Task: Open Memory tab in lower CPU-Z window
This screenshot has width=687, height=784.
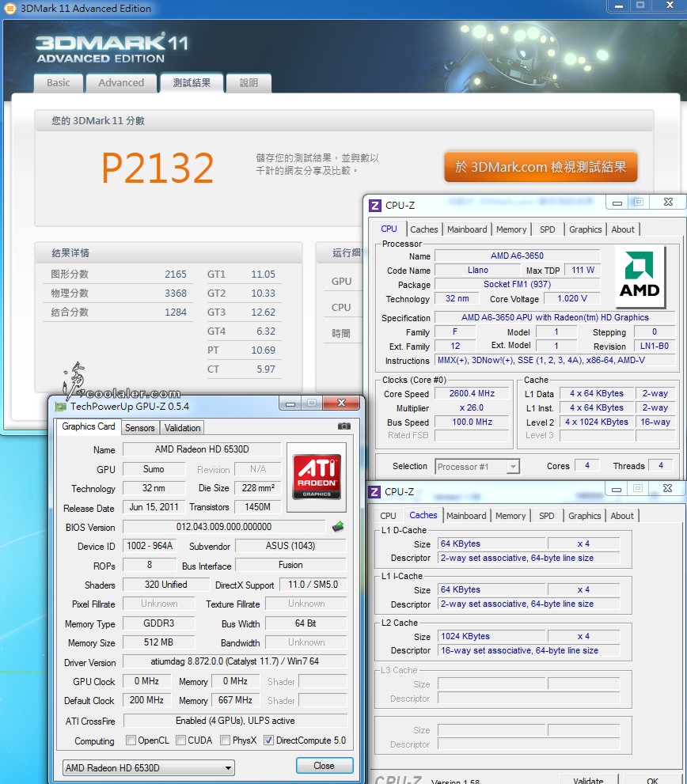Action: [x=511, y=516]
